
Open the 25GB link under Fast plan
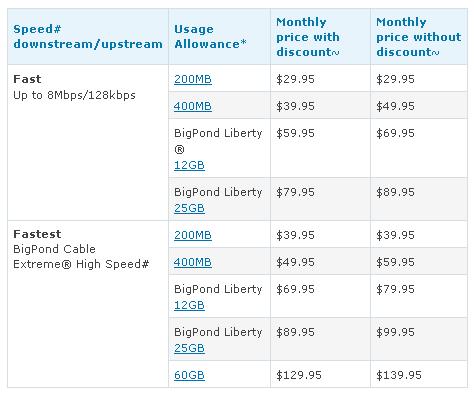point(189,208)
